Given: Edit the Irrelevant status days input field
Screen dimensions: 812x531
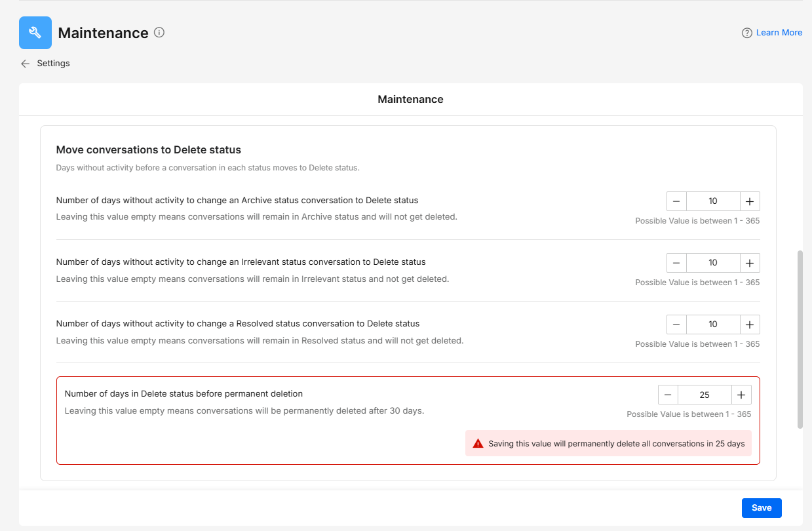Looking at the screenshot, I should 713,263.
